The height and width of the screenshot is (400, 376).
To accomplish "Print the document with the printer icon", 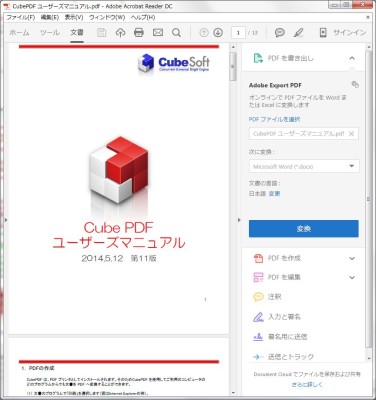I will (139, 33).
